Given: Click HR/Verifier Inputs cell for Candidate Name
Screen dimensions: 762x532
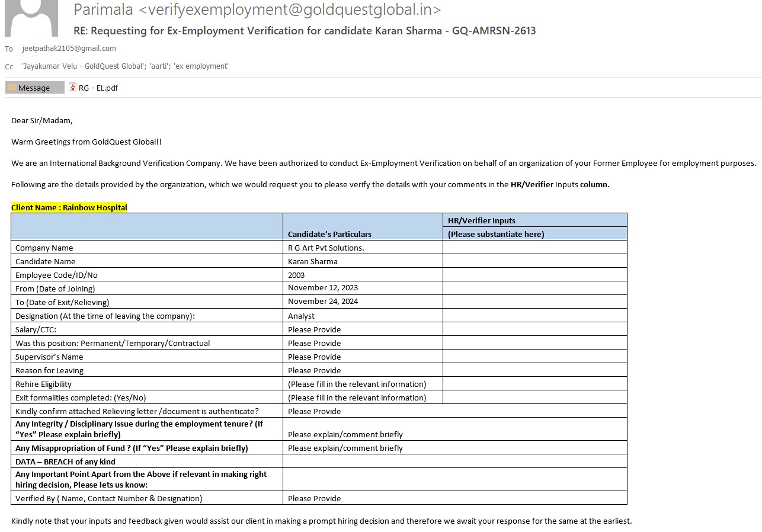Looking at the screenshot, I should point(534,261).
